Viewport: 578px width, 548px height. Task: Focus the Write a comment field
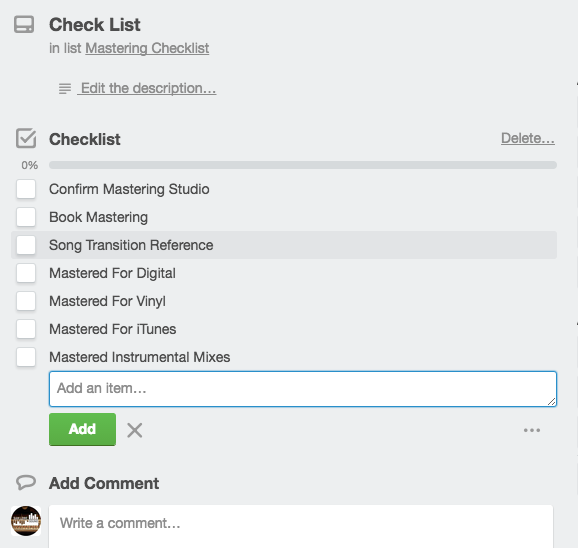301,526
